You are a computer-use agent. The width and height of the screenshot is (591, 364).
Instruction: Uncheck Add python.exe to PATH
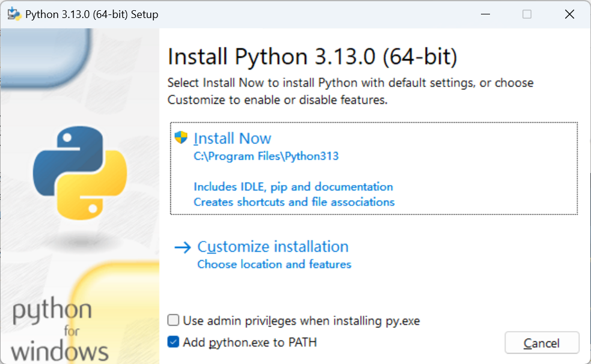tap(174, 342)
